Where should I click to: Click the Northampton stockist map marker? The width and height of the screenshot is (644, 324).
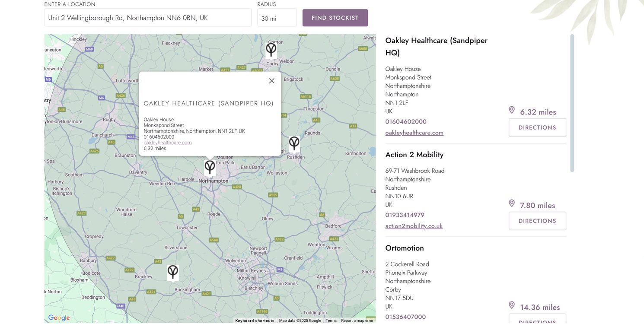[210, 167]
